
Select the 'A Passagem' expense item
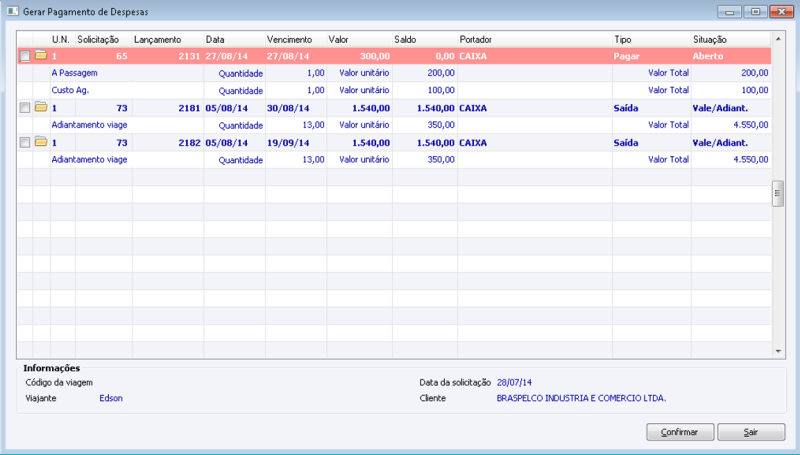pyautogui.click(x=74, y=73)
